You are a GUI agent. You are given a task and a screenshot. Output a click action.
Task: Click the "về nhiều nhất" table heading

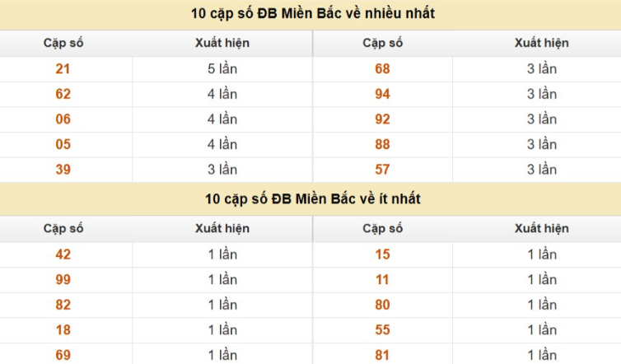click(x=312, y=14)
